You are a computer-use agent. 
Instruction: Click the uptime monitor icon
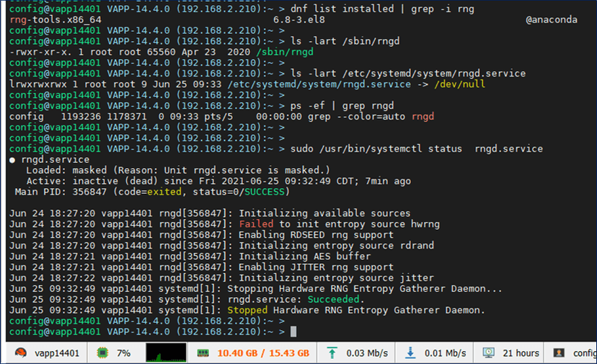coord(489,353)
